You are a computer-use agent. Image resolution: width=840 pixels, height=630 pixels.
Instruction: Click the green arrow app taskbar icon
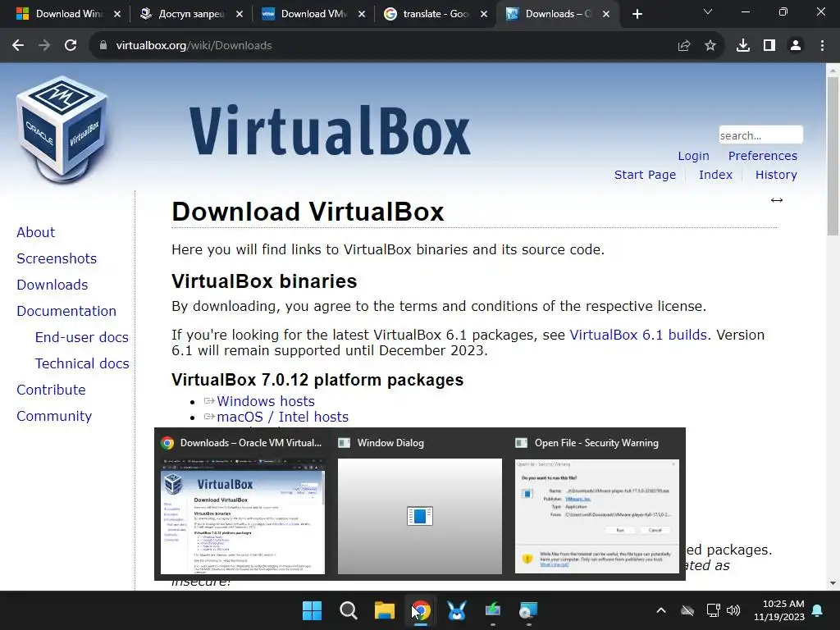[x=493, y=610]
